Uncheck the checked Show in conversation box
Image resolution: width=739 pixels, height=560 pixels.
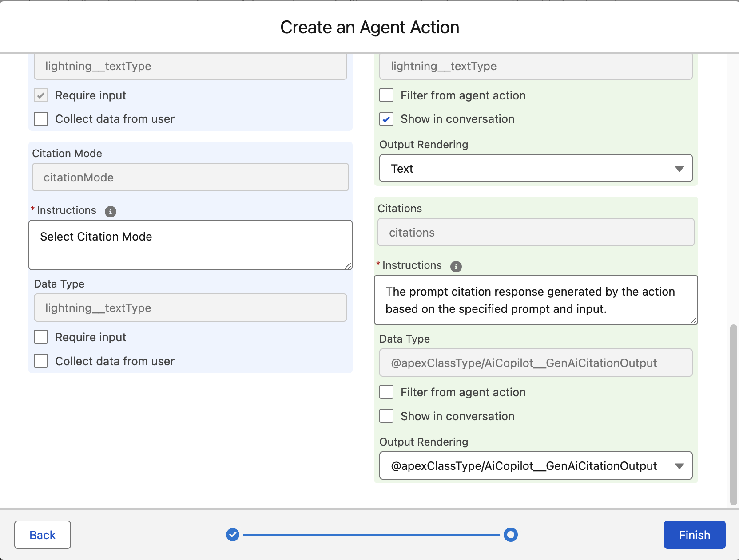click(386, 119)
